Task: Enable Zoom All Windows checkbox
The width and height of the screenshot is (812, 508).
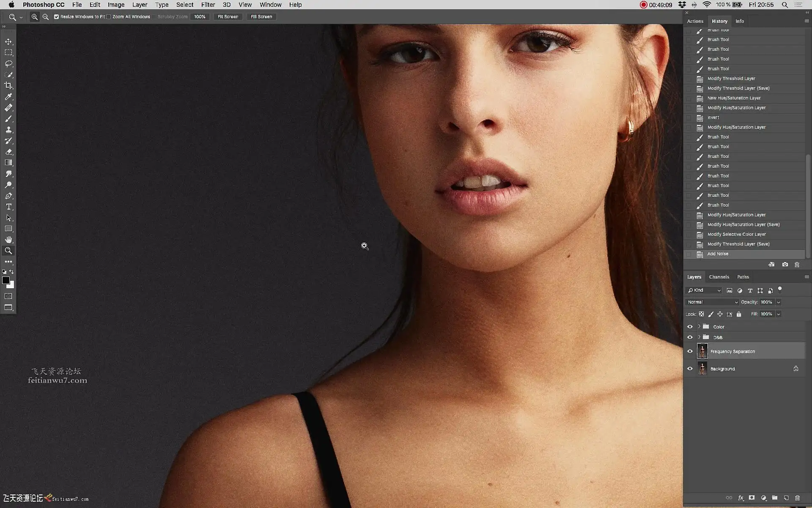Action: (109, 17)
